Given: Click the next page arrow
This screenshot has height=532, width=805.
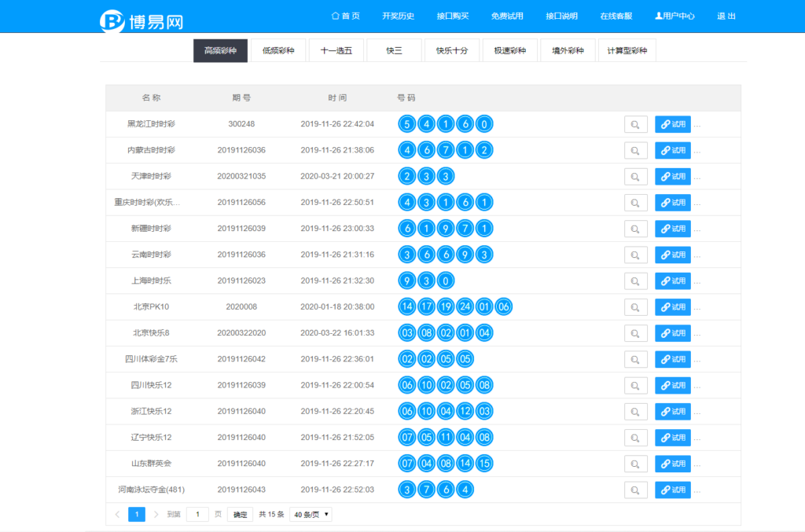Looking at the screenshot, I should point(154,514).
